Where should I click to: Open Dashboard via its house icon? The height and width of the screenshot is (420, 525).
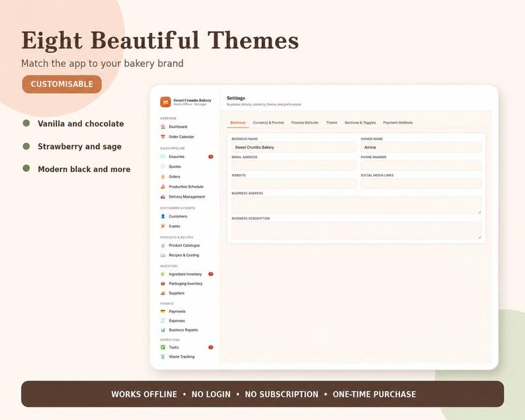point(163,126)
